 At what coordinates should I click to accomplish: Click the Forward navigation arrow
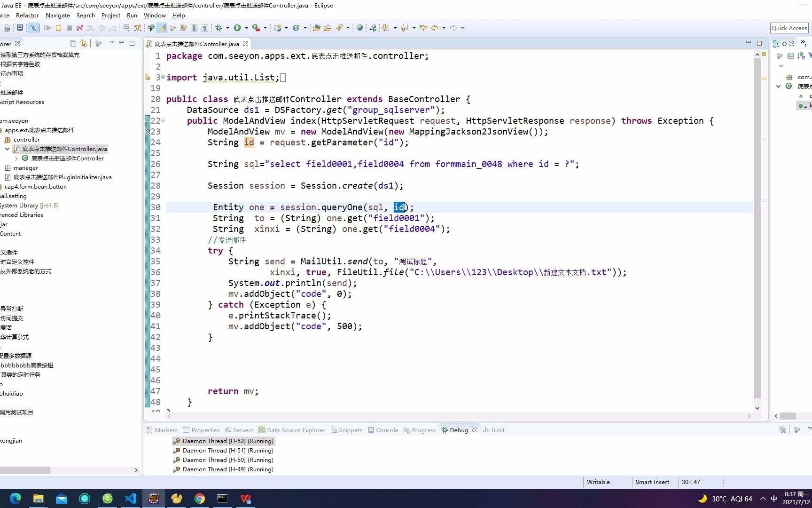pyautogui.click(x=453, y=28)
